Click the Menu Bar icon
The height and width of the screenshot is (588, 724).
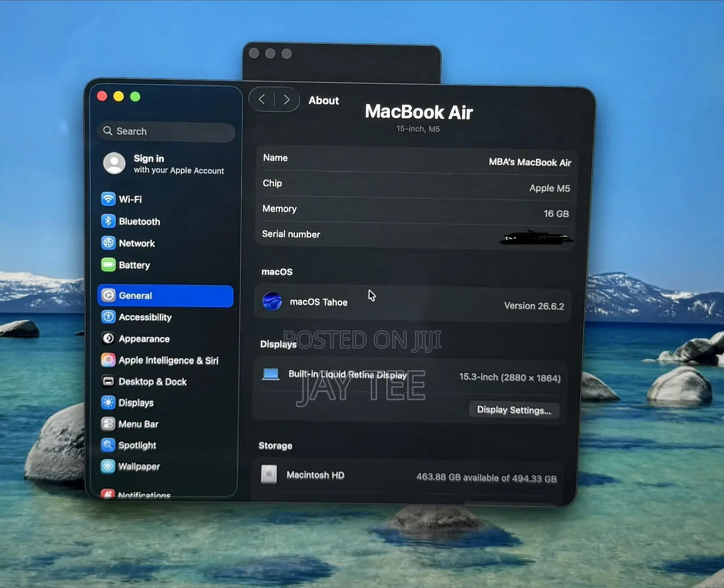pos(108,424)
